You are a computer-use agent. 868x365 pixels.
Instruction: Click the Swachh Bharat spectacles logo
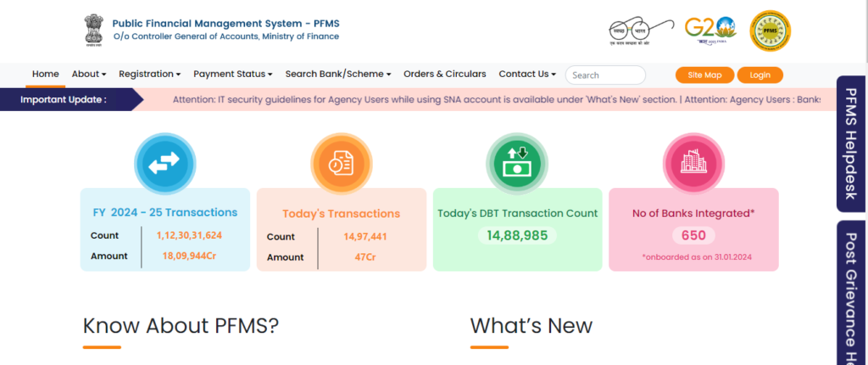(641, 31)
